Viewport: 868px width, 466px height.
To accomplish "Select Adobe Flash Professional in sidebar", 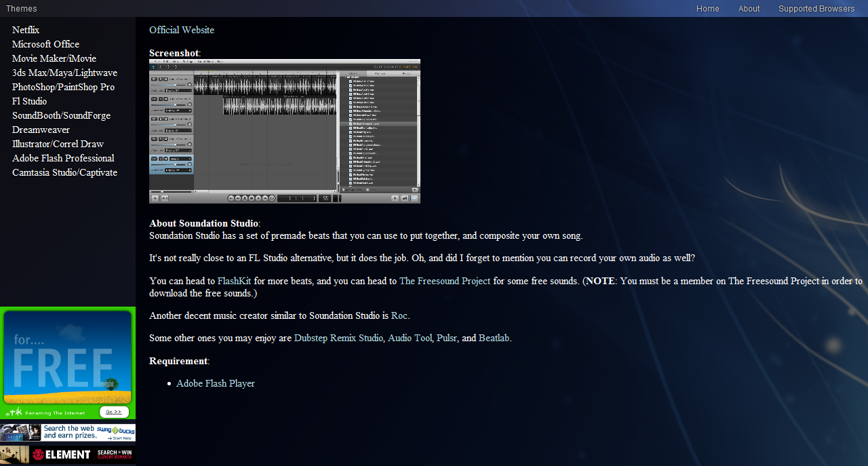I will coord(63,158).
